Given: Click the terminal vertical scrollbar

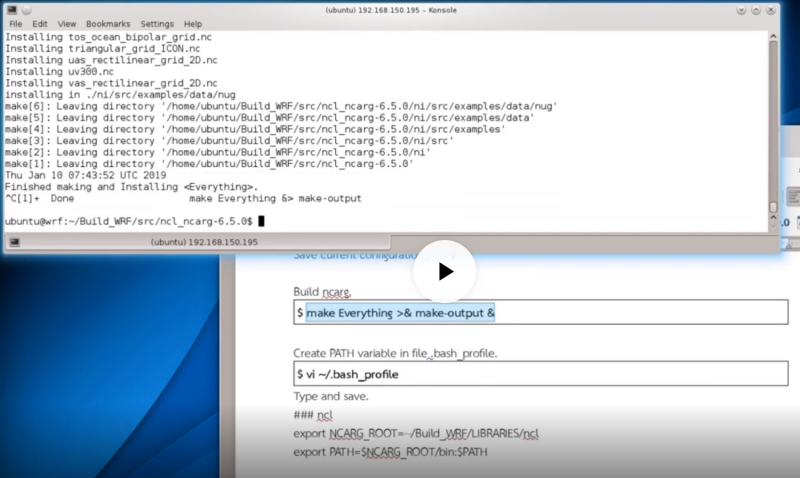Looking at the screenshot, I should pos(773,120).
